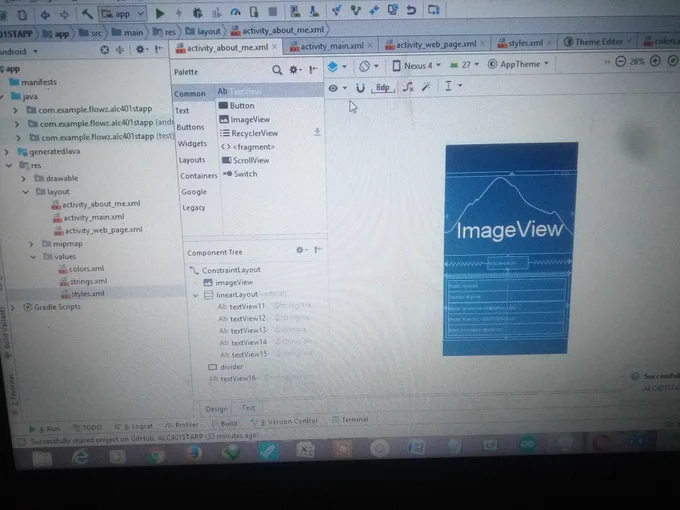Image resolution: width=680 pixels, height=510 pixels.
Task: Select the Widgets palette category
Action: (x=192, y=144)
